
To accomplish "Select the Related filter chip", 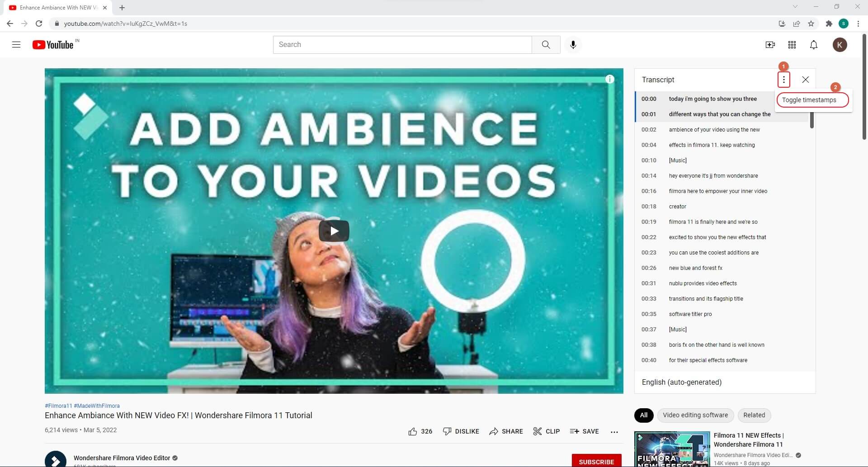I will [x=754, y=415].
